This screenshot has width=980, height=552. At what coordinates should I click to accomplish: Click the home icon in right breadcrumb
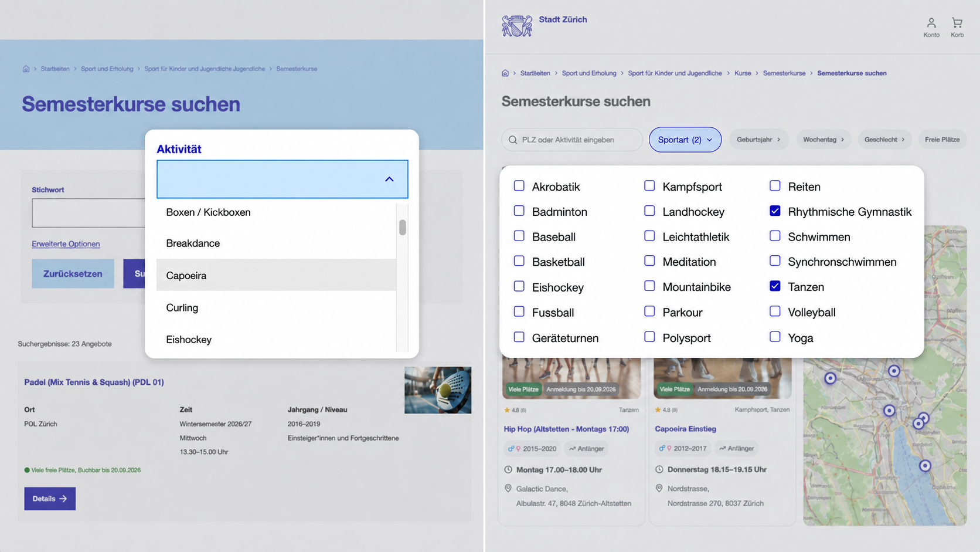click(505, 73)
